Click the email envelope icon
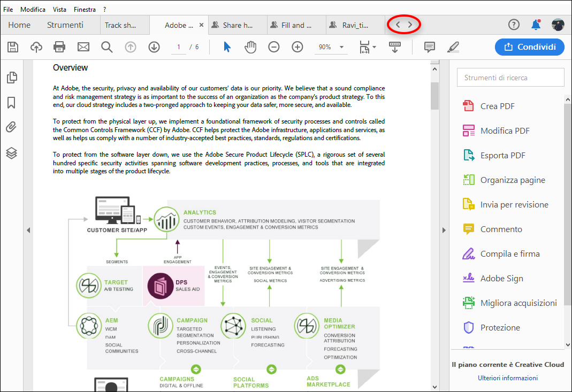572x392 pixels. point(83,47)
